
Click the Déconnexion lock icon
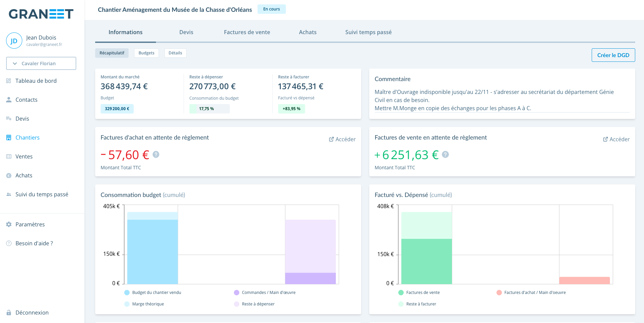click(9, 313)
